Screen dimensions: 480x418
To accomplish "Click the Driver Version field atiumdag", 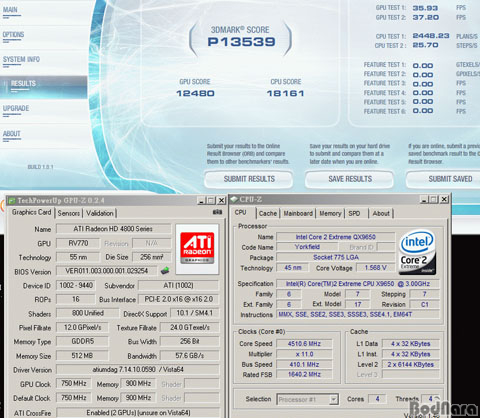I will coord(138,370).
